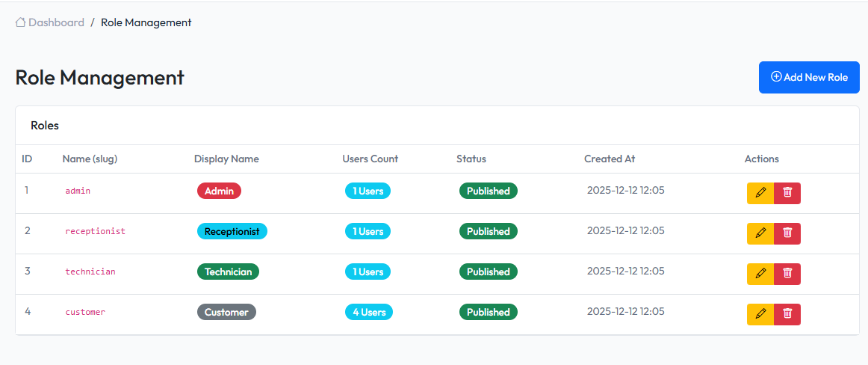Select the Role Management breadcrumb item
This screenshot has height=365, width=868.
click(146, 22)
